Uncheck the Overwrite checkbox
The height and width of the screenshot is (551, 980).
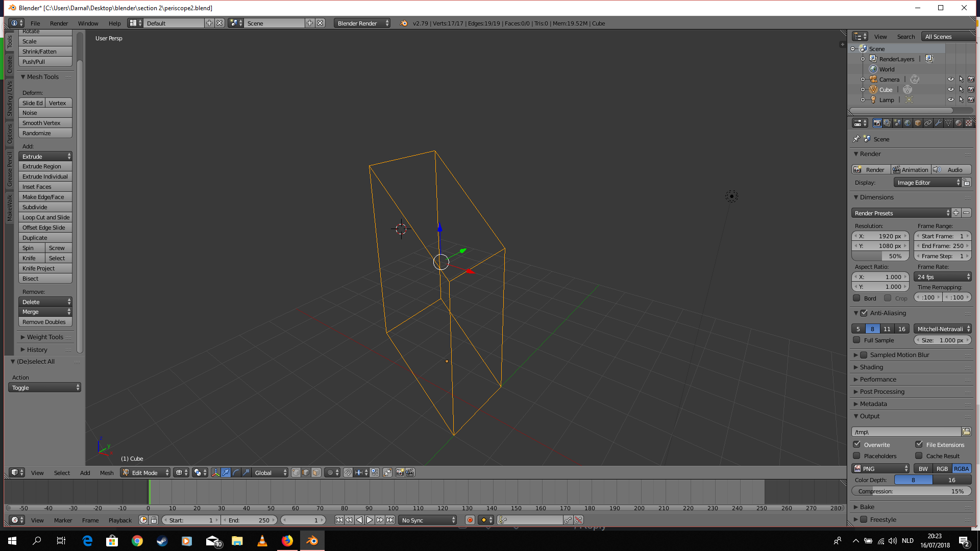tap(857, 444)
